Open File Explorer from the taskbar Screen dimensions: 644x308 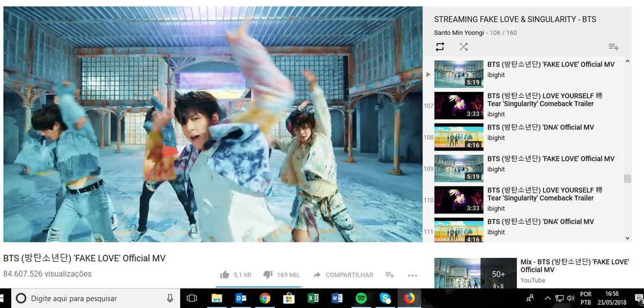coord(217,298)
